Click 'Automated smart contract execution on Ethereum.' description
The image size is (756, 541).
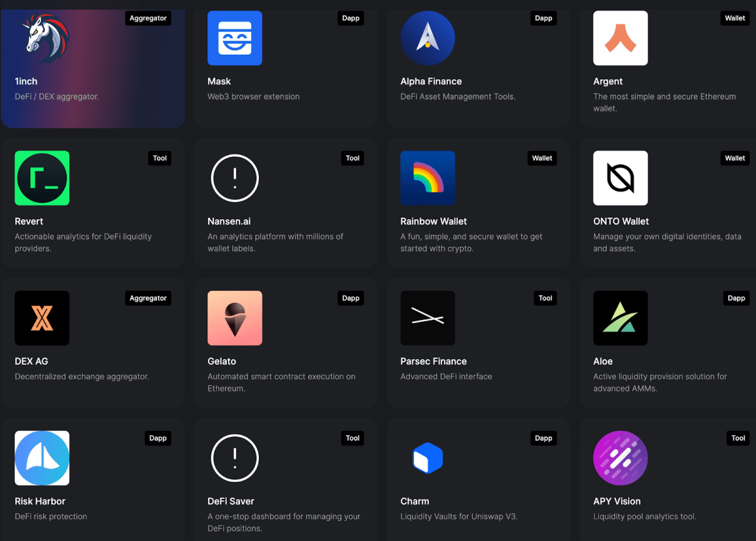(x=282, y=382)
